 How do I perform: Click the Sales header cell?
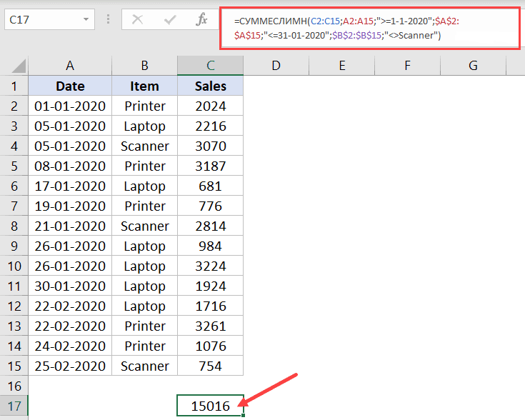[x=210, y=86]
